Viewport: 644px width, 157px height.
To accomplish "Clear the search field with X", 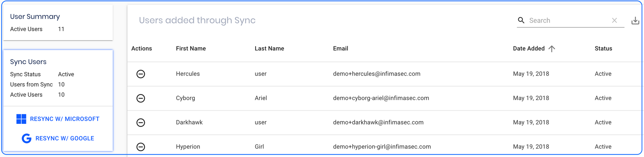I will click(x=614, y=21).
